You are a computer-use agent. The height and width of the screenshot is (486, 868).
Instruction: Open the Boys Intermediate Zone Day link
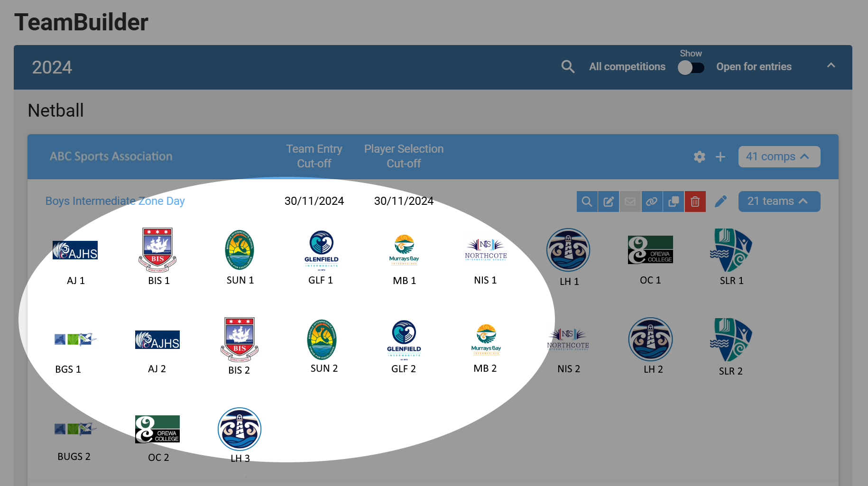pos(115,201)
